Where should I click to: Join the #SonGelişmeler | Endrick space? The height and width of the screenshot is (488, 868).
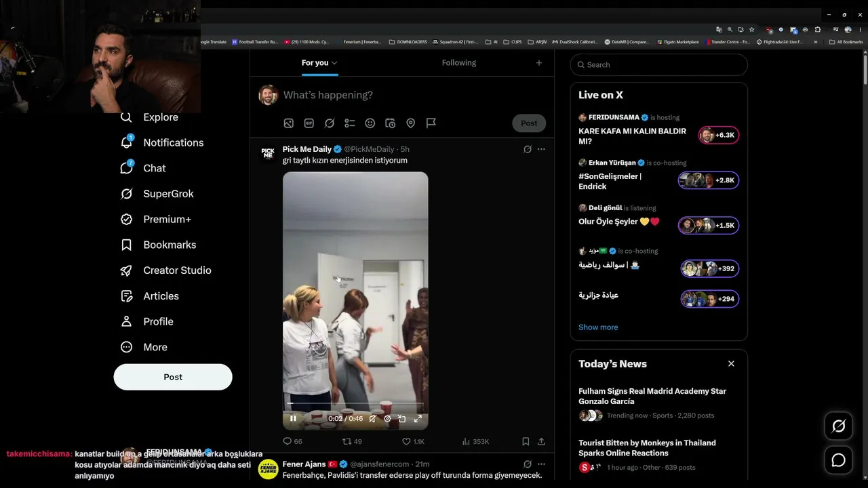658,176
